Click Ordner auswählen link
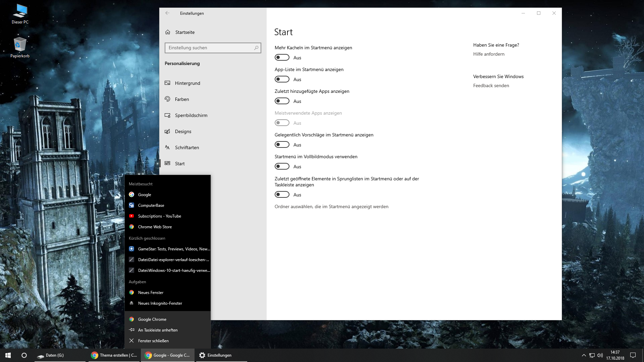 (331, 206)
